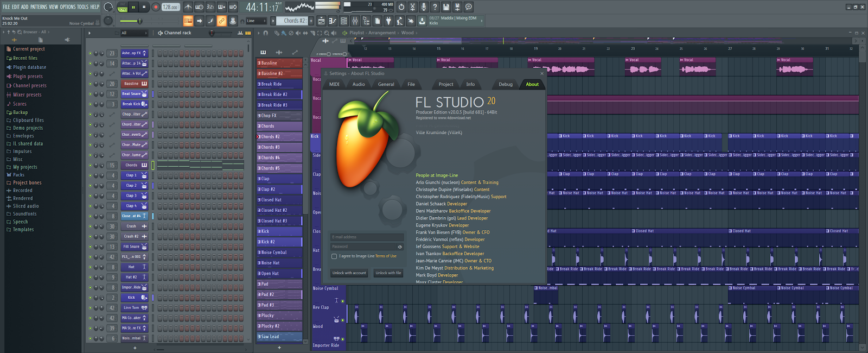Viewport: 868px width, 353px height.
Task: Click the chat/news bubble toolbar icon
Action: [469, 7]
